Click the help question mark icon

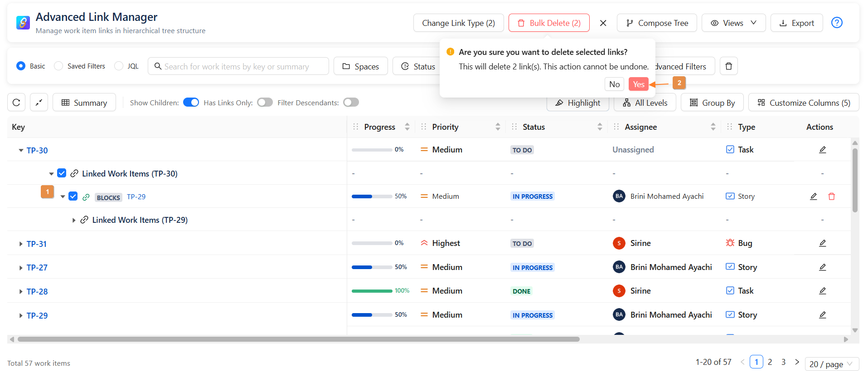point(837,23)
